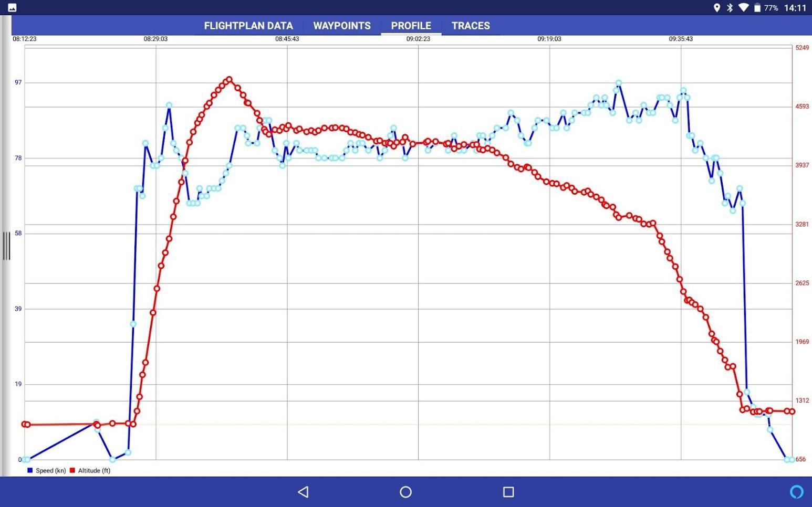Tap the 656 altitude axis label
This screenshot has height=507, width=812.
[x=800, y=459]
